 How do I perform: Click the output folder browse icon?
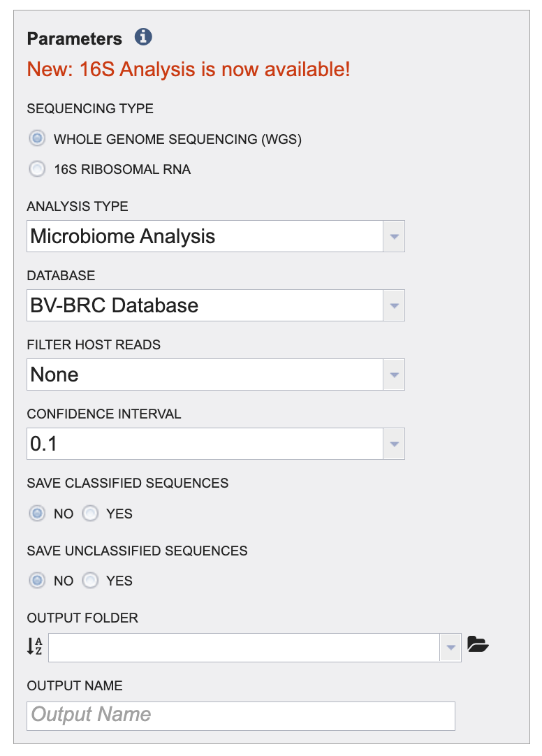pos(478,644)
